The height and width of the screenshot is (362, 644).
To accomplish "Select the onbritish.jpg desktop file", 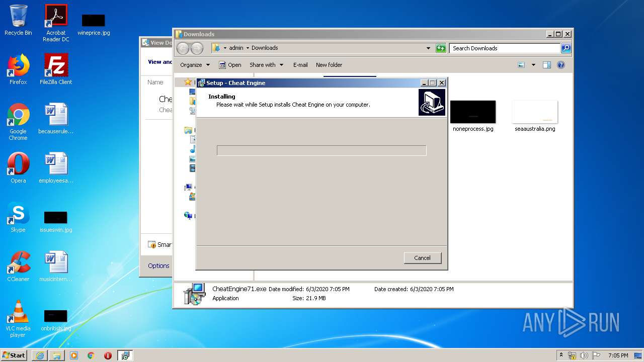I will pos(56,320).
